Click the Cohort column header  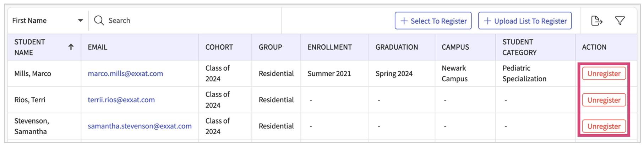tap(219, 47)
